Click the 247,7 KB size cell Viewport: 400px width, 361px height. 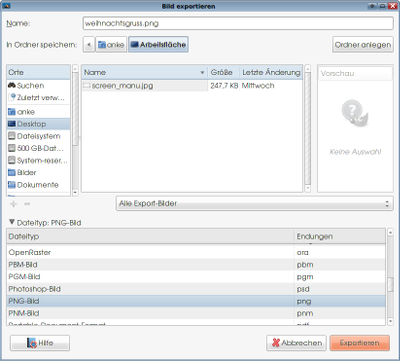224,86
